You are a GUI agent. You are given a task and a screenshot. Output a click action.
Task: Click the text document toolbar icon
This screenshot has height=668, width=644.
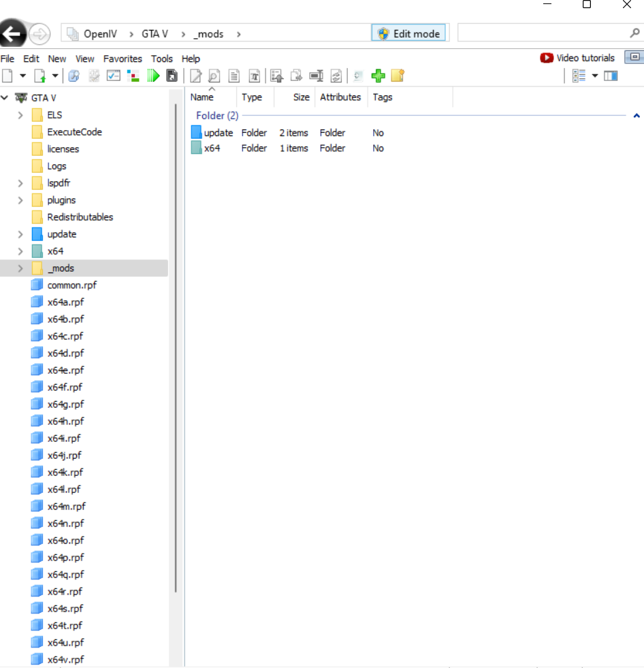click(x=234, y=76)
